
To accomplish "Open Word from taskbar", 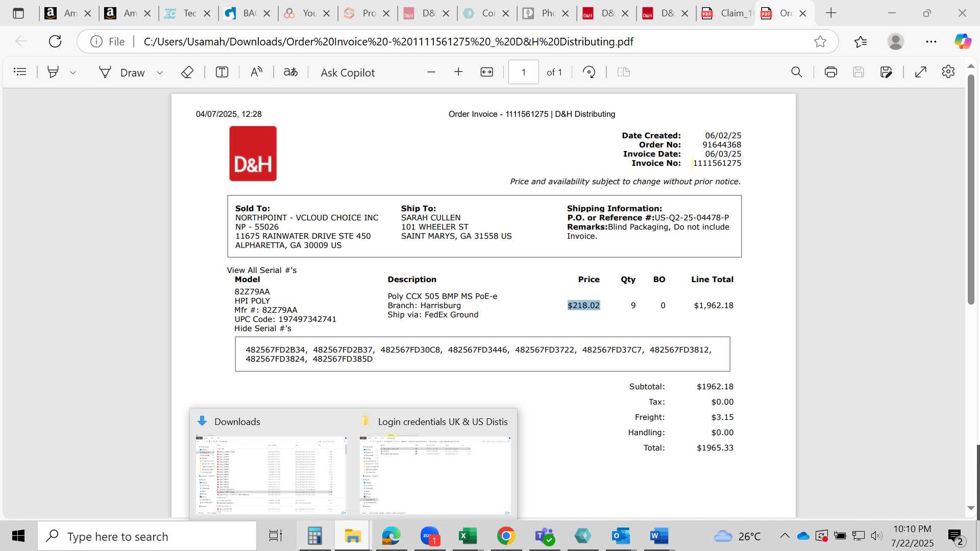I will [x=659, y=536].
